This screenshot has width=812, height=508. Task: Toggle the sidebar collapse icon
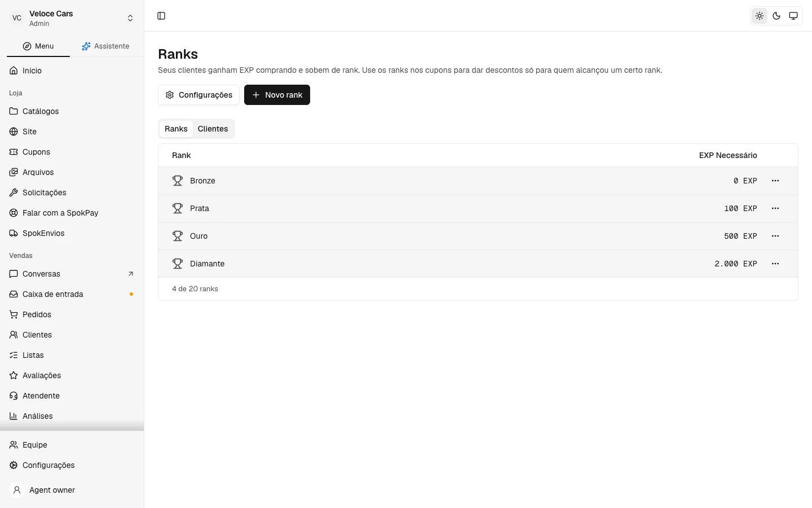[161, 16]
